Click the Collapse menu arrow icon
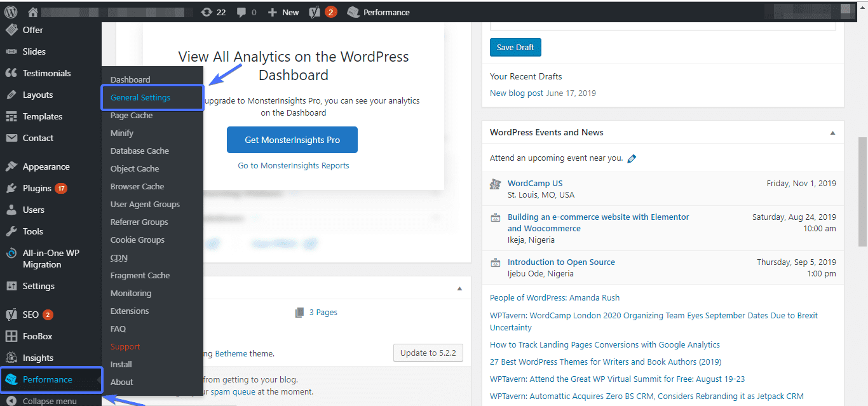868x406 pixels. [x=11, y=401]
